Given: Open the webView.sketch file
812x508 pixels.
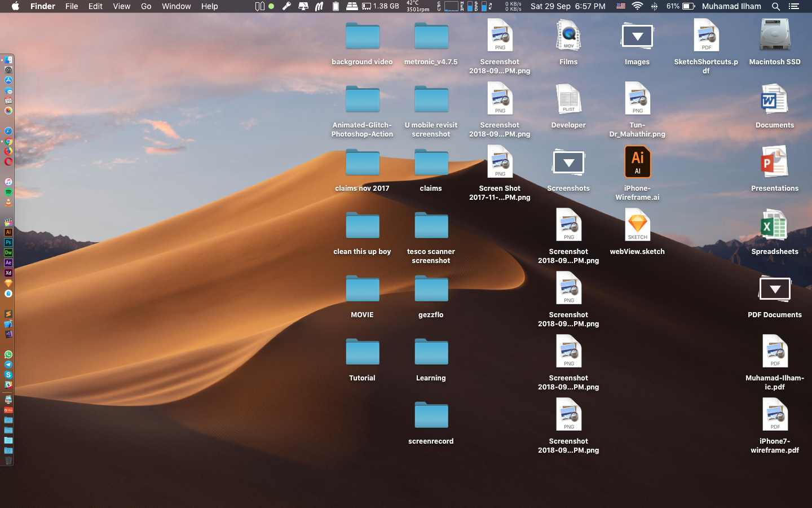Looking at the screenshot, I should click(x=637, y=225).
